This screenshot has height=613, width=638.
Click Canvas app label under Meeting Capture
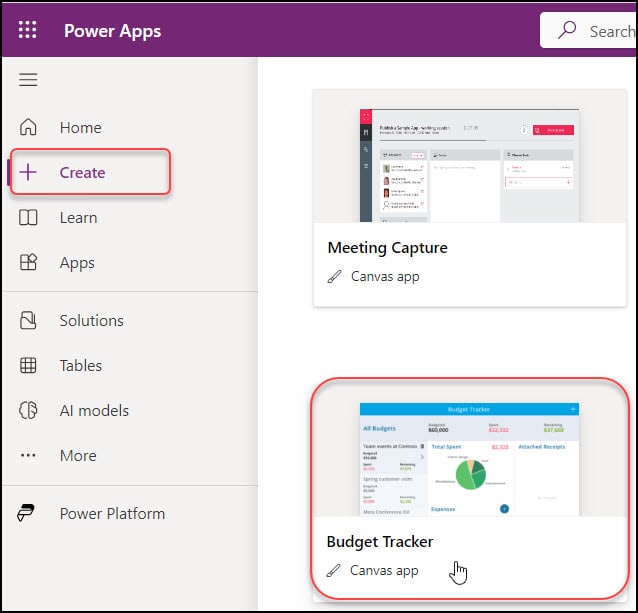[385, 277]
